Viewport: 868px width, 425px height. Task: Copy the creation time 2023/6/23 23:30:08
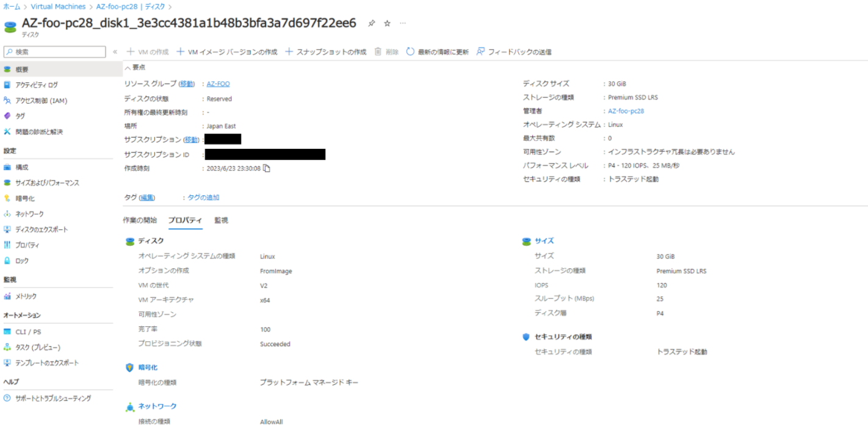tap(266, 168)
